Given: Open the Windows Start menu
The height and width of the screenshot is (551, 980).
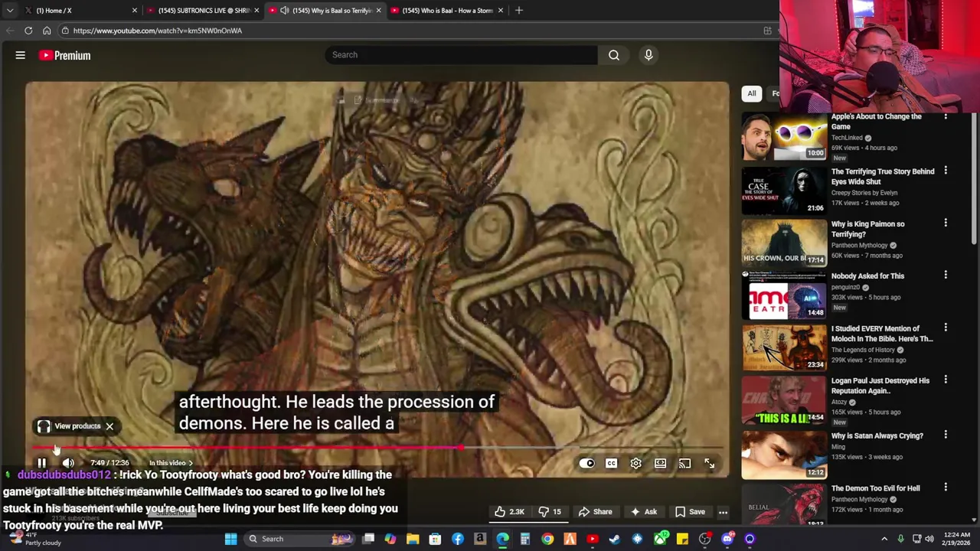Looking at the screenshot, I should [230, 539].
